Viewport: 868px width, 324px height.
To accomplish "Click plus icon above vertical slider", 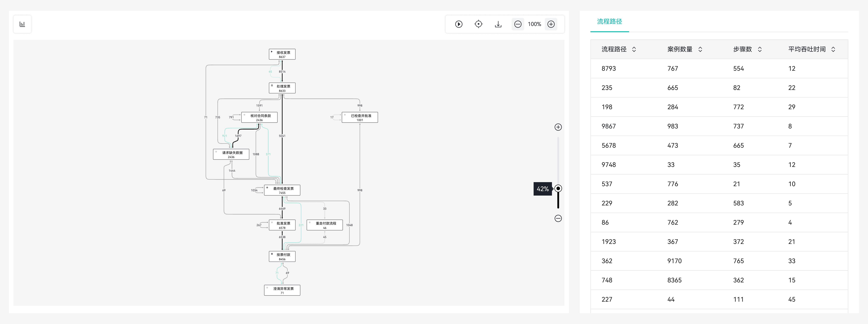I will tap(558, 127).
